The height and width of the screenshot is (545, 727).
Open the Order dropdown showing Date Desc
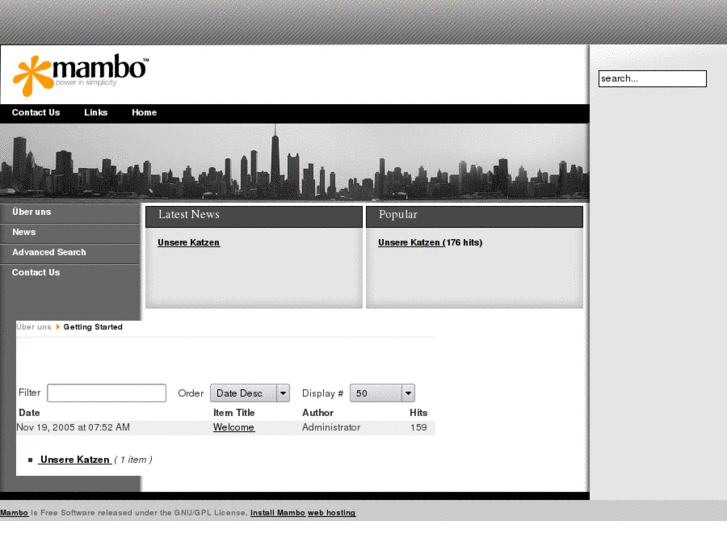250,393
